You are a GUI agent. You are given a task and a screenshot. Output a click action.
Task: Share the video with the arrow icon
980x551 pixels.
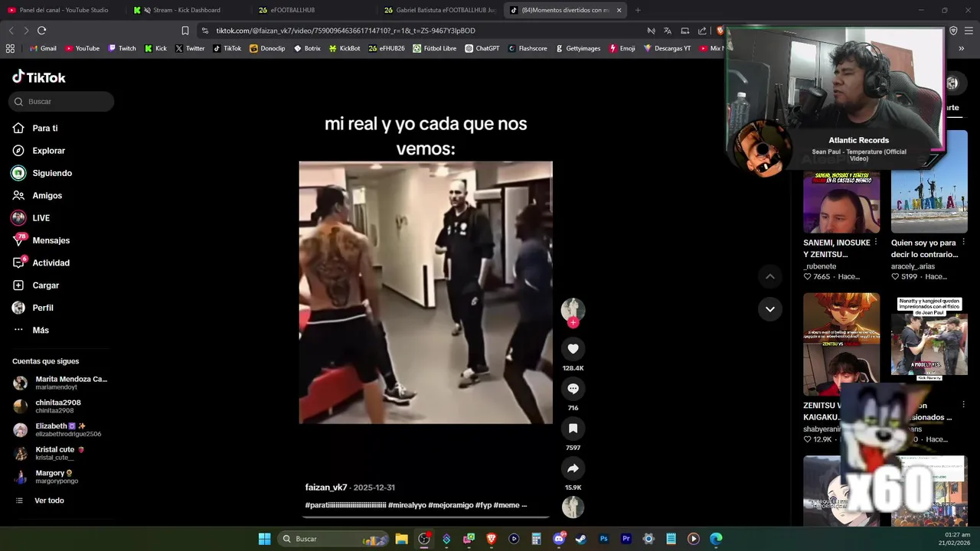(573, 468)
